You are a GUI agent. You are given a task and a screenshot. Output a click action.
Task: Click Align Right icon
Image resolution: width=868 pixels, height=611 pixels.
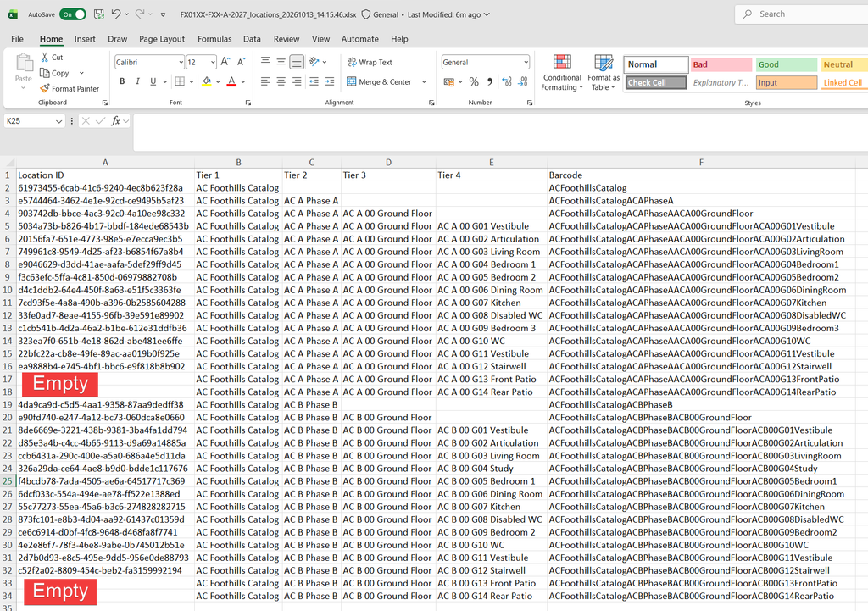[x=298, y=81]
